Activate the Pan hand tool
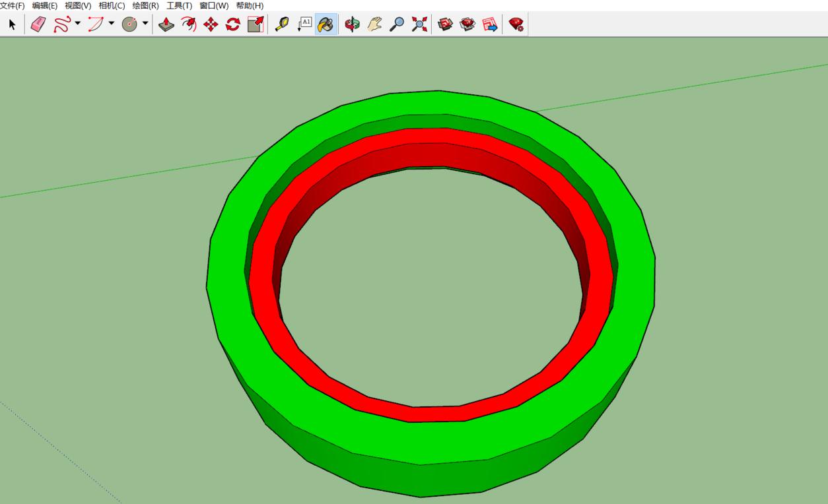 click(x=374, y=25)
